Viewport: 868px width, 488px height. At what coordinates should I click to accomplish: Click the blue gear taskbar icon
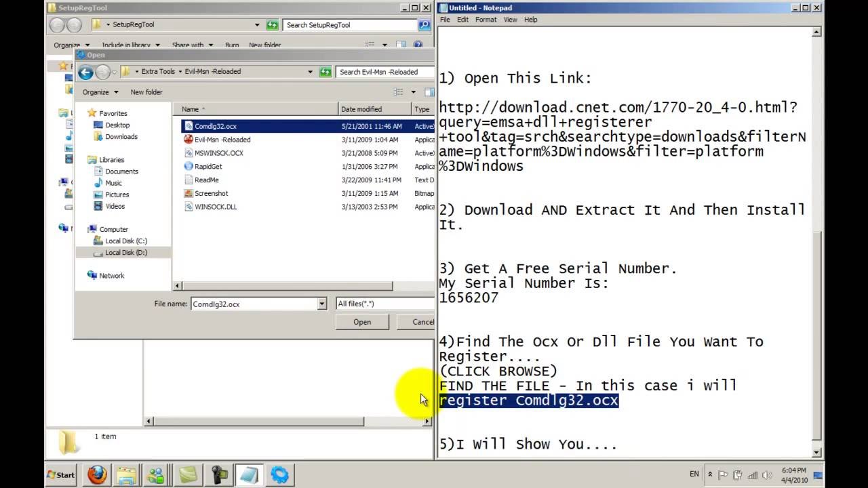point(279,474)
